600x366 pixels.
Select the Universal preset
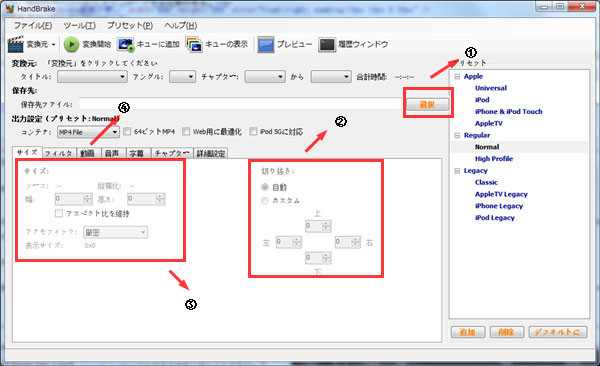tap(491, 88)
